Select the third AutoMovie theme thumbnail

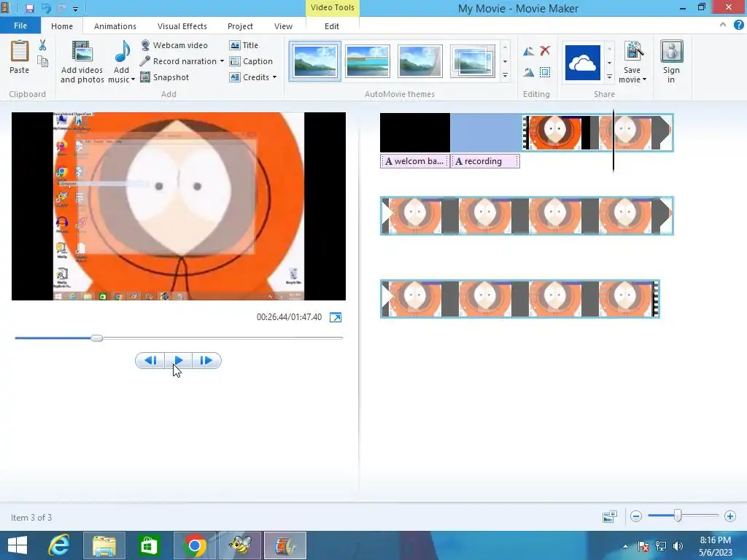[x=419, y=61]
